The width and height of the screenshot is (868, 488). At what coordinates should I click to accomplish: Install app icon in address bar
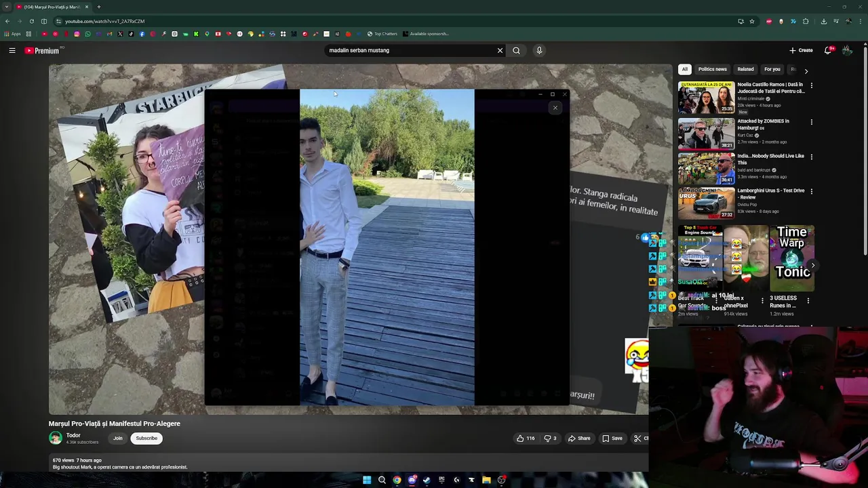click(x=741, y=21)
